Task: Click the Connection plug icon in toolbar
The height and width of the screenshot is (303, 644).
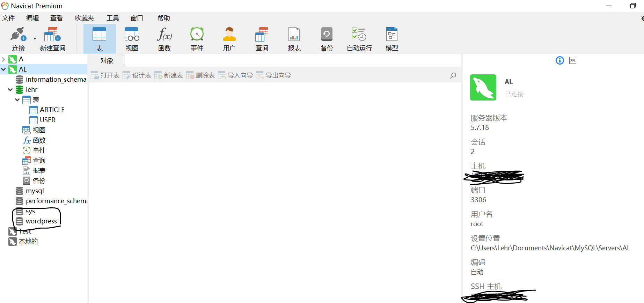Action: click(x=18, y=34)
